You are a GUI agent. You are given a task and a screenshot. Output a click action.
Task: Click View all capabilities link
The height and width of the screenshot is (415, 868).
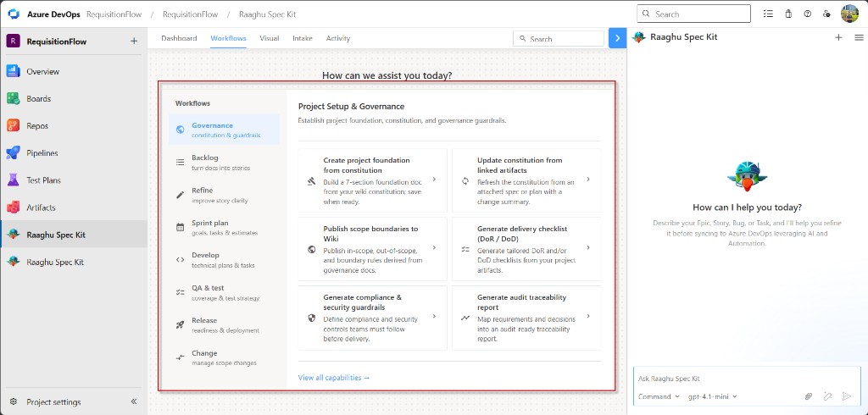click(x=333, y=378)
